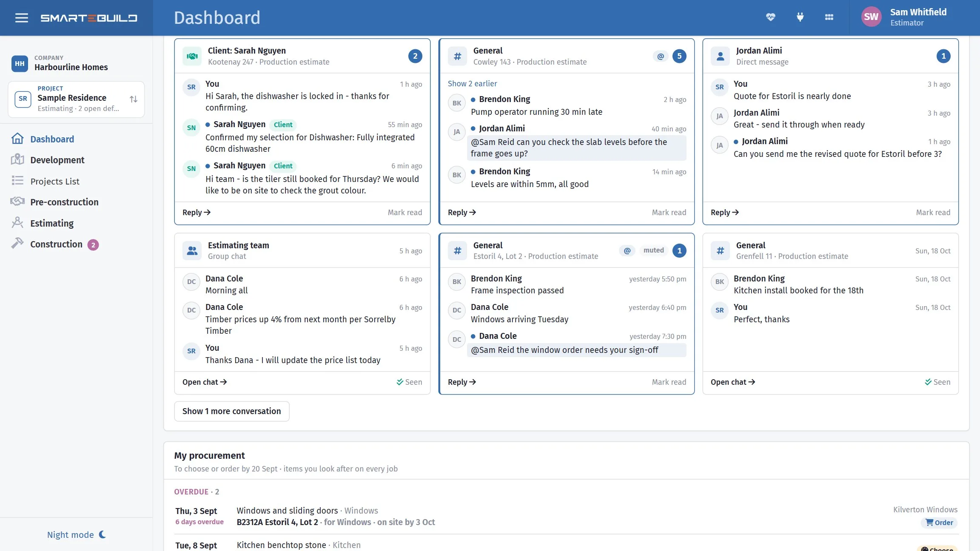Screen dimensions: 980x551
Task: Click Harbourline Homes company name
Action: pyautogui.click(x=71, y=67)
